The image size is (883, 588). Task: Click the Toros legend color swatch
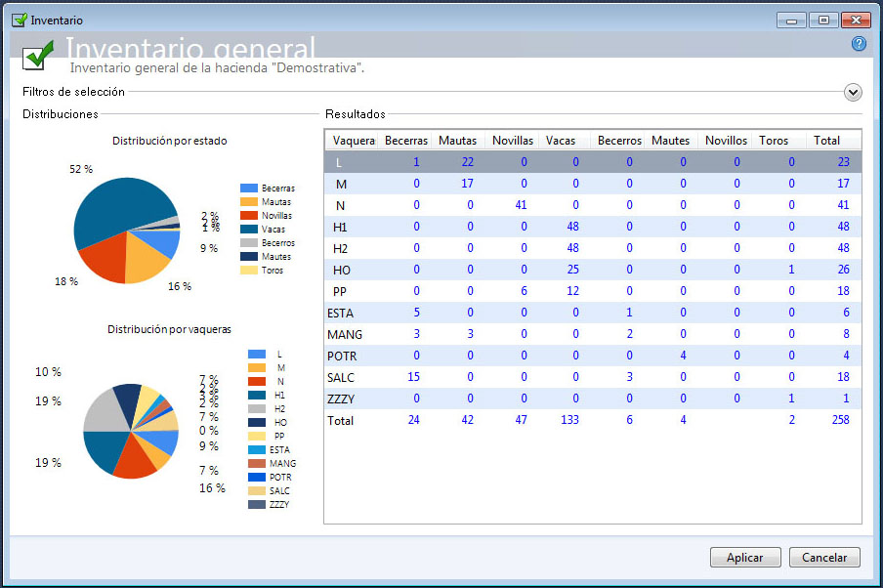click(x=249, y=271)
